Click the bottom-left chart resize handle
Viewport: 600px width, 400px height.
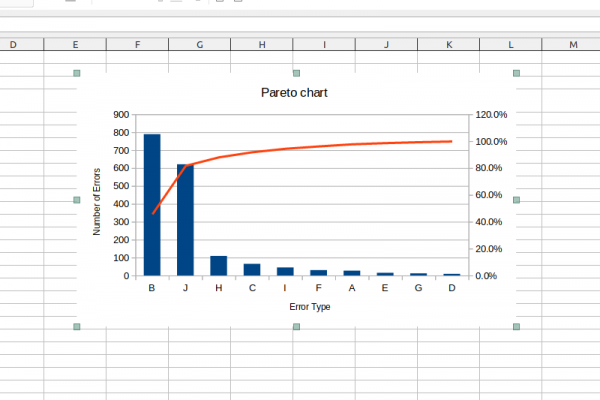[x=77, y=327]
